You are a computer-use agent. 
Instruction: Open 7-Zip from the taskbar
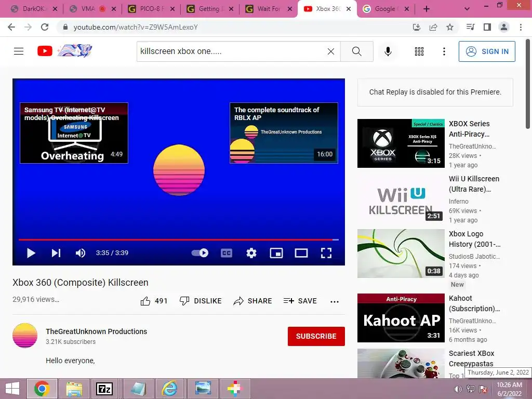(x=104, y=389)
